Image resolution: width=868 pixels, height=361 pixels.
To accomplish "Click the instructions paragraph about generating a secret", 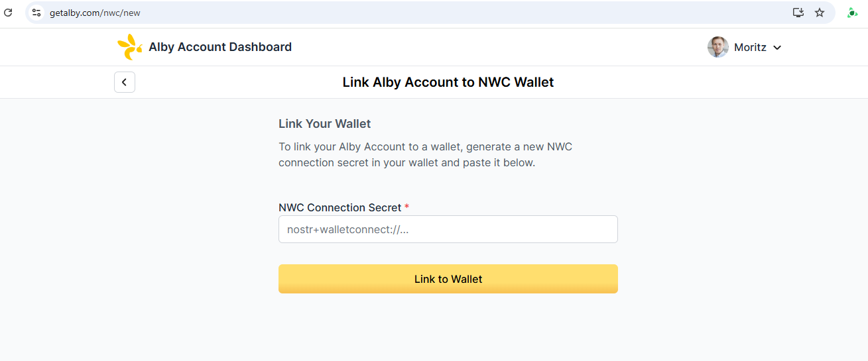I will 425,154.
